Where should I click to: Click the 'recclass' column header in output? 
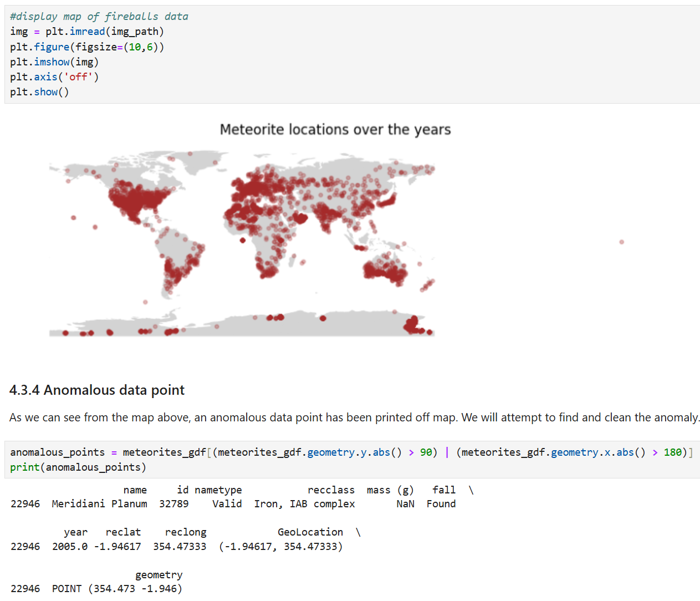coord(331,490)
